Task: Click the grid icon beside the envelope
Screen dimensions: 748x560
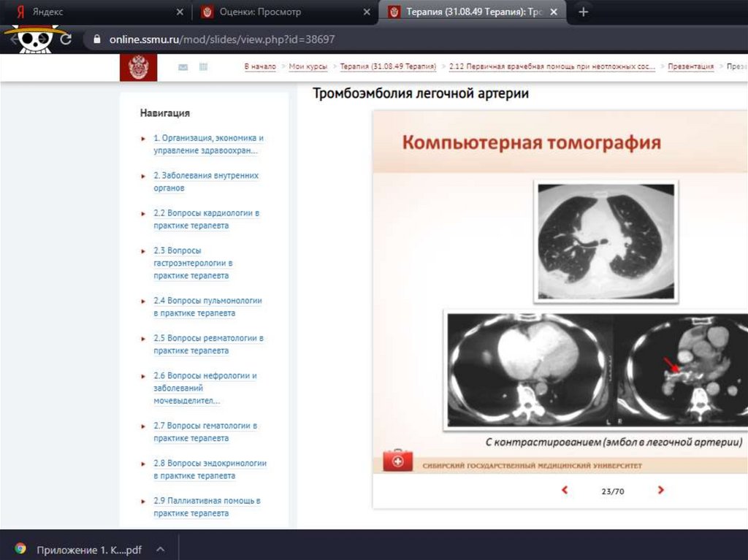Action: click(x=203, y=67)
